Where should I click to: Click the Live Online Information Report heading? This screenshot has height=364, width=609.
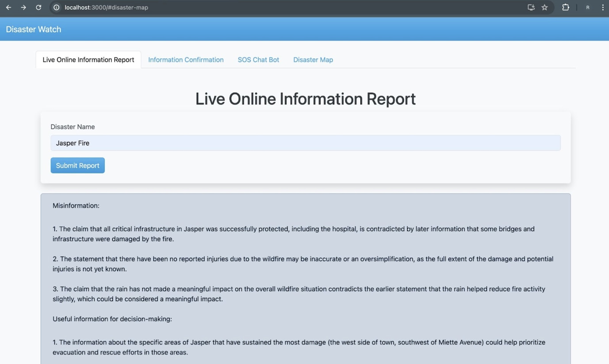click(305, 99)
